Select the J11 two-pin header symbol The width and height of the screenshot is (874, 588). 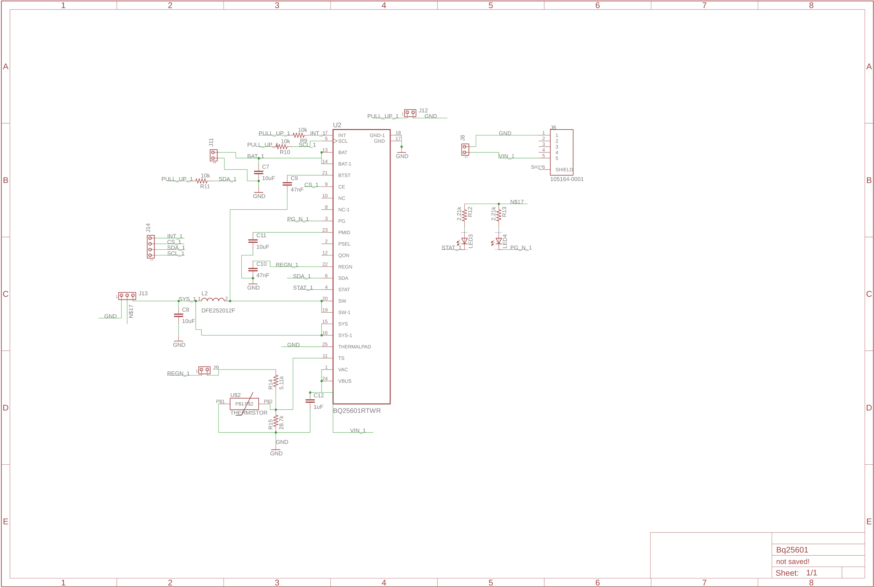pyautogui.click(x=214, y=155)
